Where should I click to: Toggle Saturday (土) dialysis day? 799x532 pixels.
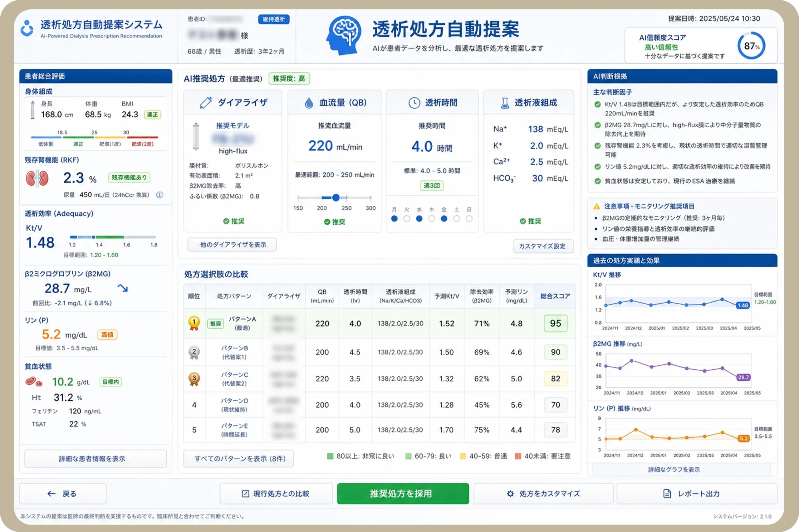tap(456, 219)
